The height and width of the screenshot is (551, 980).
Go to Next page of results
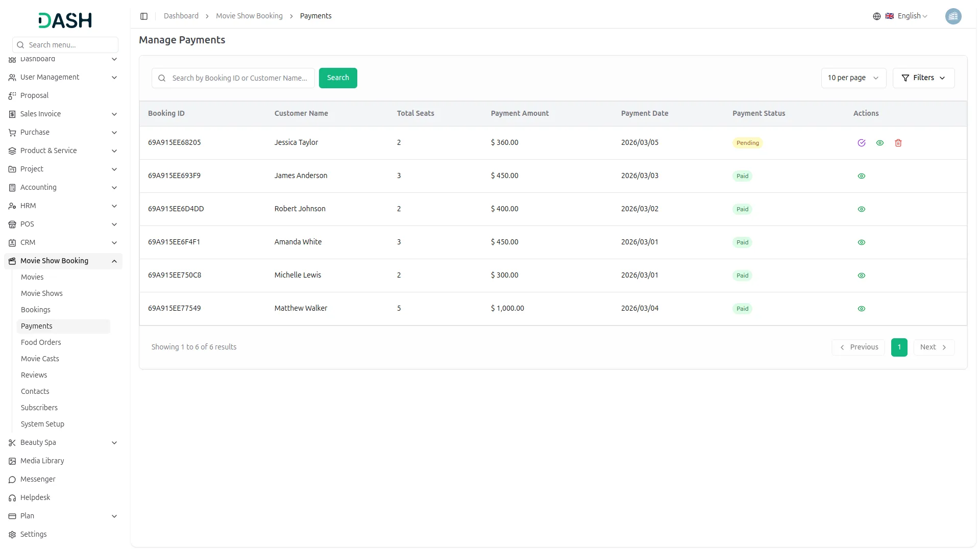933,347
